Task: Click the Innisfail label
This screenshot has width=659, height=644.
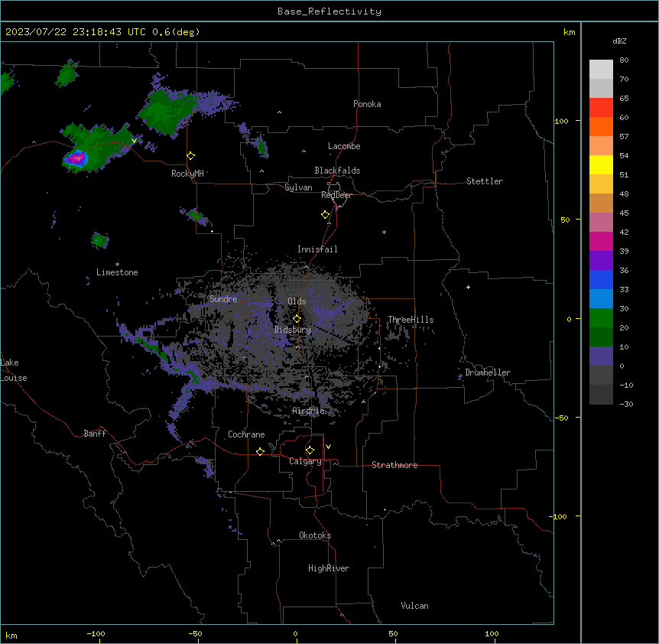Action: click(x=317, y=249)
